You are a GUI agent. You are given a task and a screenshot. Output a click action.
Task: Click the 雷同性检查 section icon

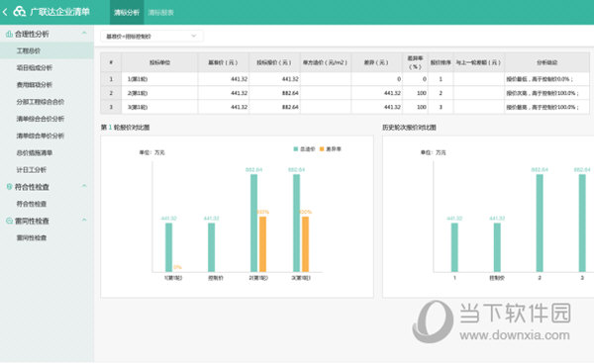[9, 221]
